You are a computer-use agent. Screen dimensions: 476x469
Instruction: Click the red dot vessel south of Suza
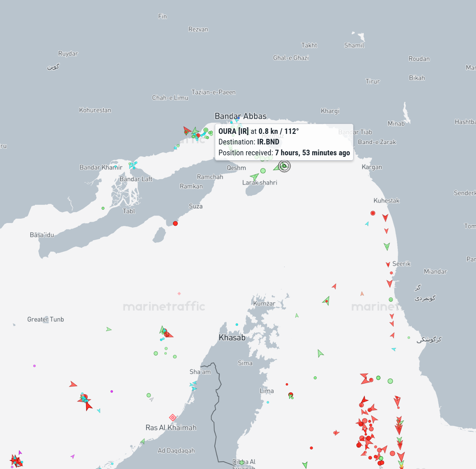point(175,223)
